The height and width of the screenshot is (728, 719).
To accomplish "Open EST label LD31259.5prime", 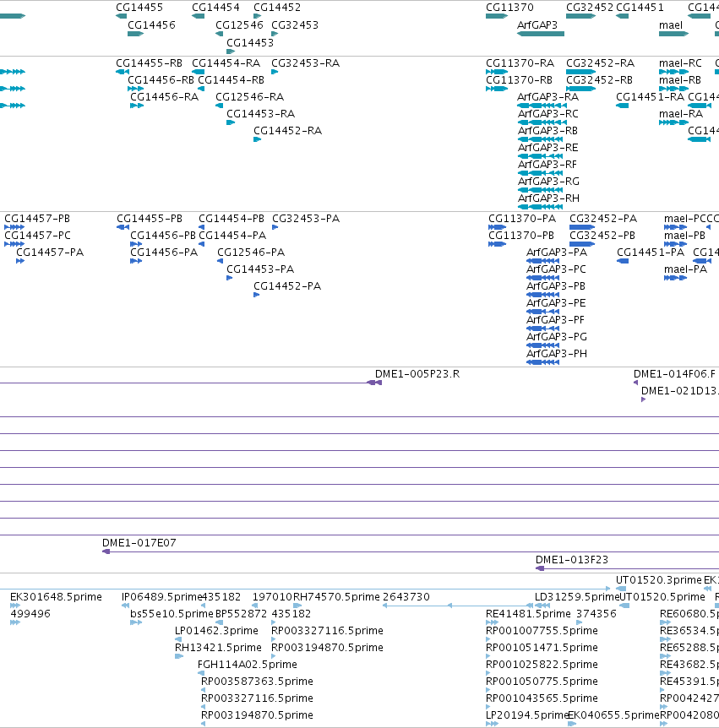I will [x=577, y=597].
